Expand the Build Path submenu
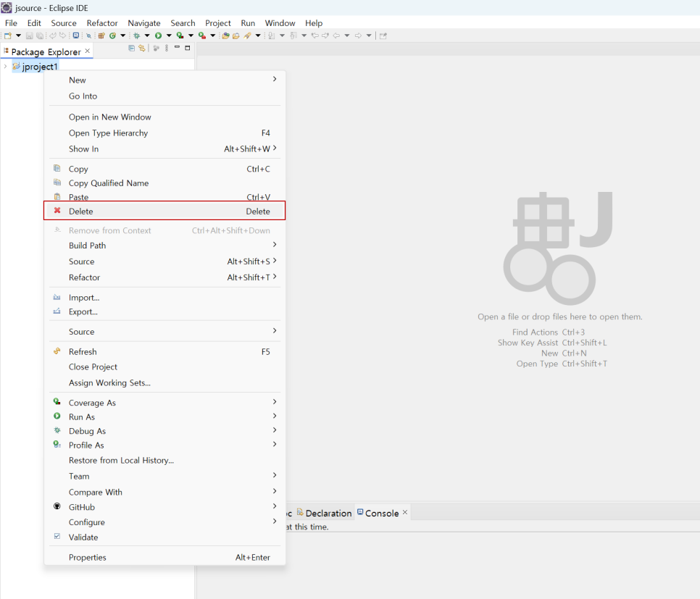 (165, 246)
